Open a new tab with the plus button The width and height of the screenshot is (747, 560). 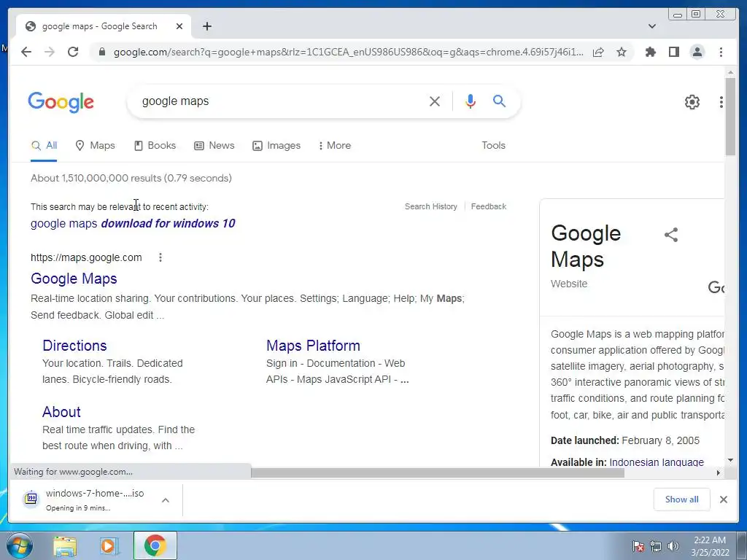point(206,26)
